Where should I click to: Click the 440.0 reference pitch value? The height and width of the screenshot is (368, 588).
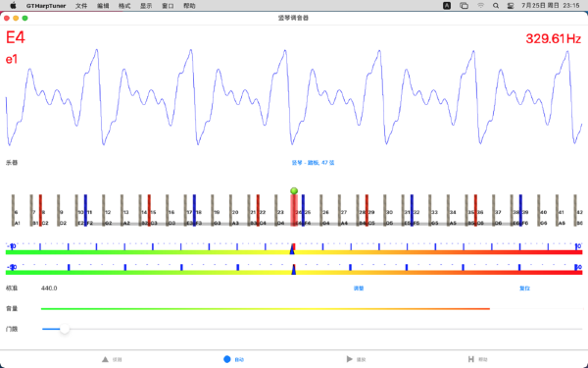(x=49, y=289)
